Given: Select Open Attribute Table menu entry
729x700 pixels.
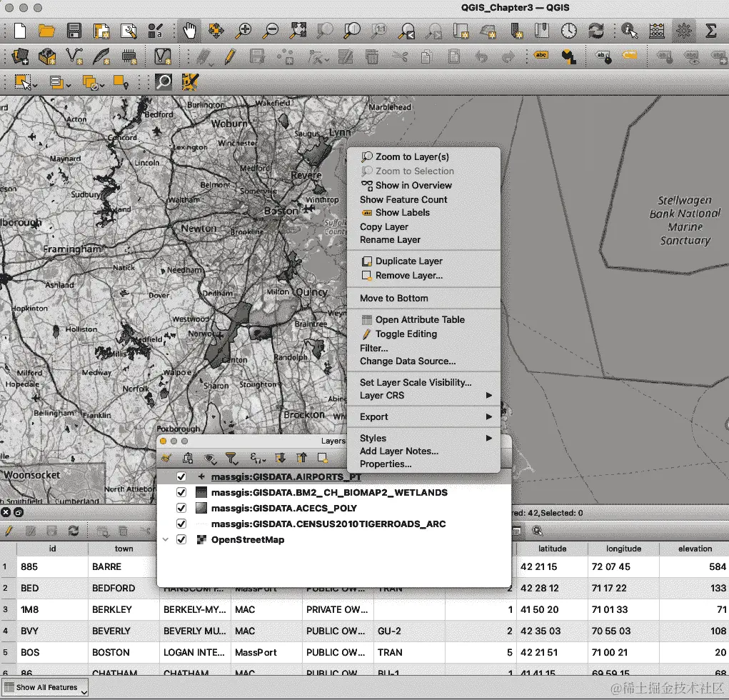Looking at the screenshot, I should 420,320.
